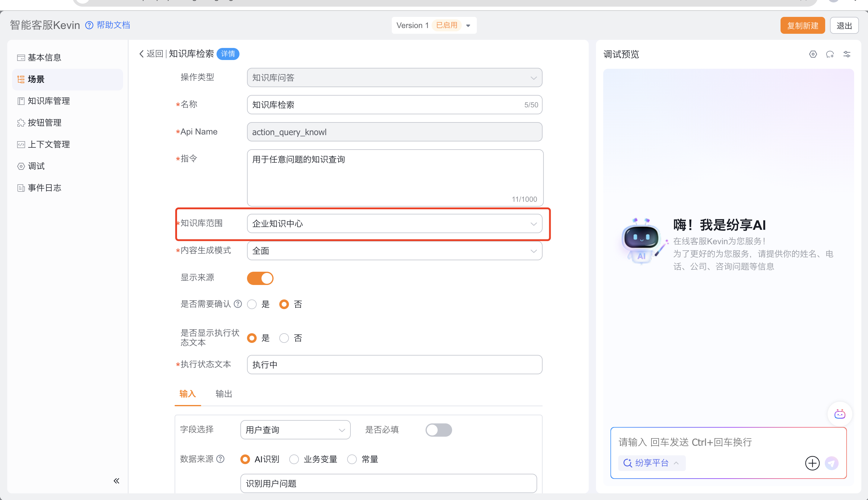Viewport: 868px width, 500px height.
Task: Switch to the 输出 tab
Action: pyautogui.click(x=223, y=394)
